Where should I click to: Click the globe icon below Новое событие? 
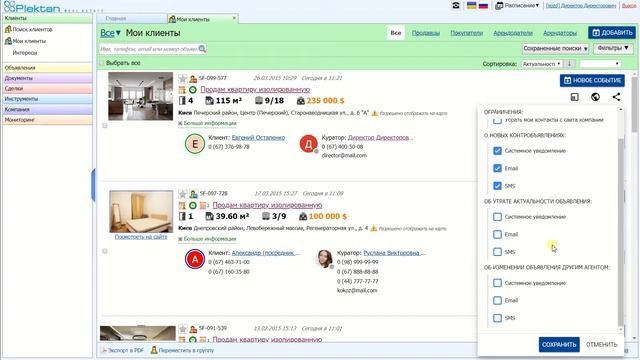coord(596,97)
